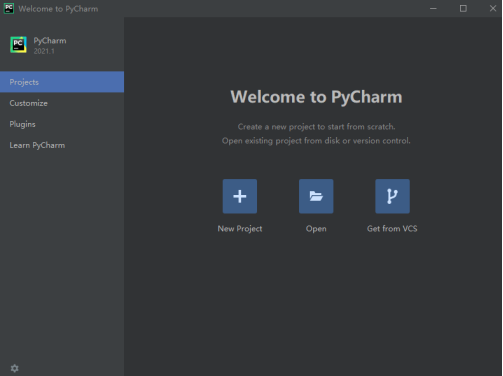
Task: Click the 'Open existing project from disk' line
Action: click(316, 141)
